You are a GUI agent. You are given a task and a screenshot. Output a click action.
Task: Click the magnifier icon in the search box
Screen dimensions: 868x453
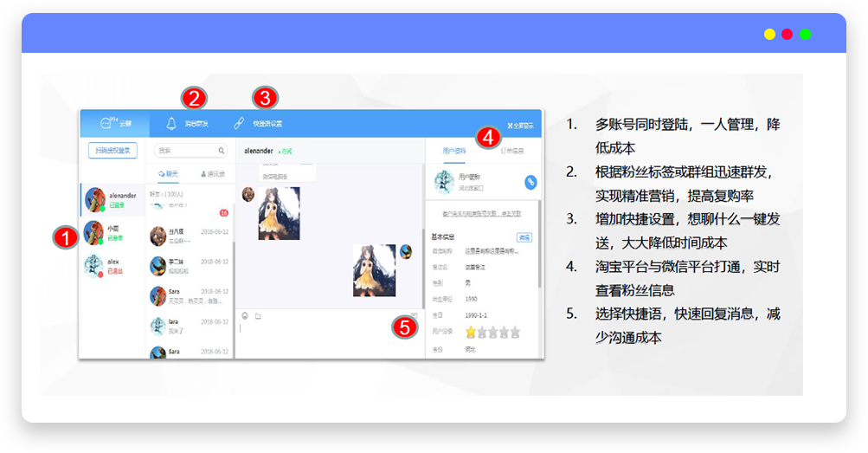point(222,151)
